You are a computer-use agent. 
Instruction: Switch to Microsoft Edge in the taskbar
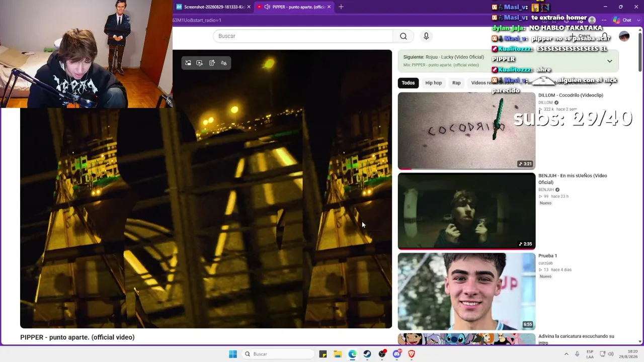[352, 354]
